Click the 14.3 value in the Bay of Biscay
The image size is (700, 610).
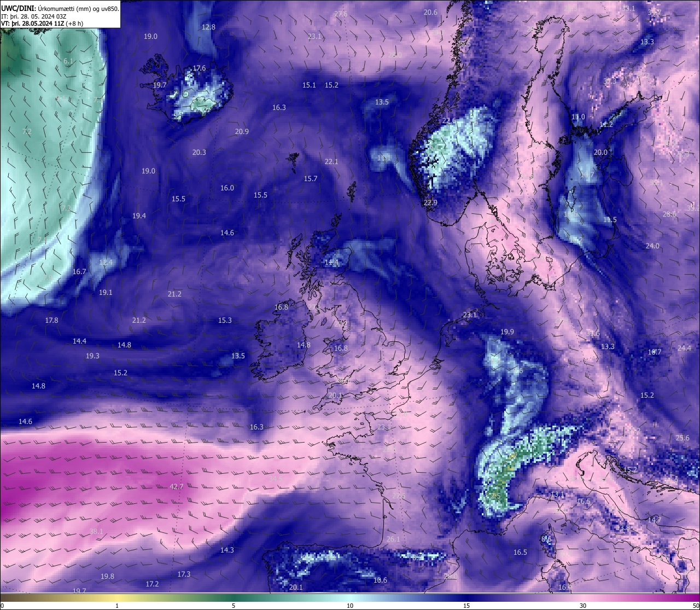point(227,550)
